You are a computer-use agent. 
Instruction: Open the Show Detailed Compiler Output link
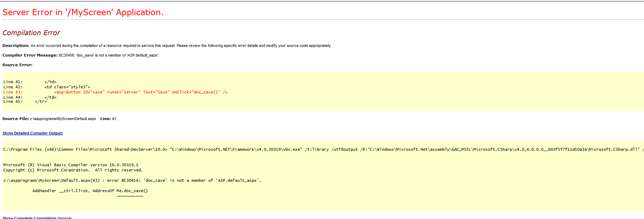point(33,133)
